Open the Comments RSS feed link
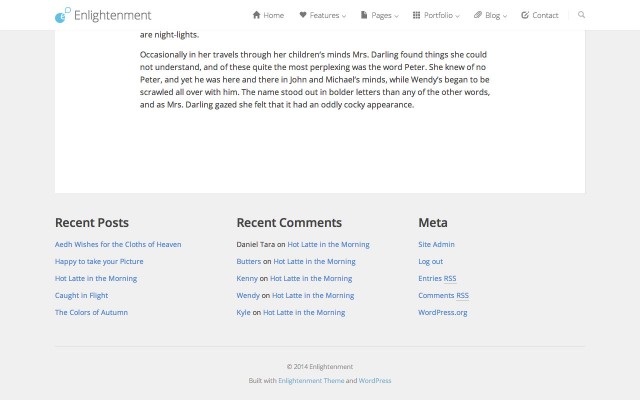Viewport: 640px width, 400px height. click(443, 296)
